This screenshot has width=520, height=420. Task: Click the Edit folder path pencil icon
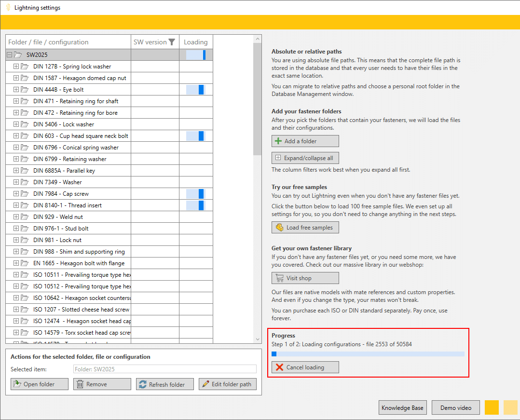pyautogui.click(x=205, y=384)
